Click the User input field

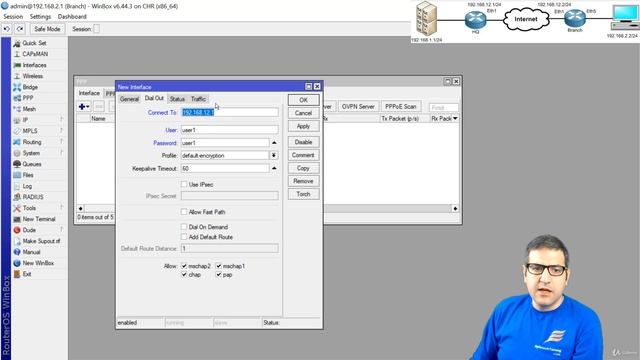230,130
